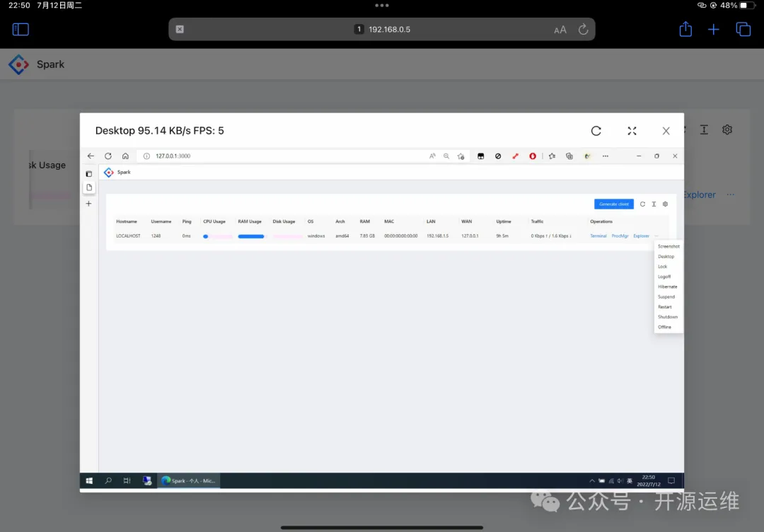This screenshot has height=532, width=764.
Task: Open Safari sidebar panel
Action: click(x=21, y=29)
